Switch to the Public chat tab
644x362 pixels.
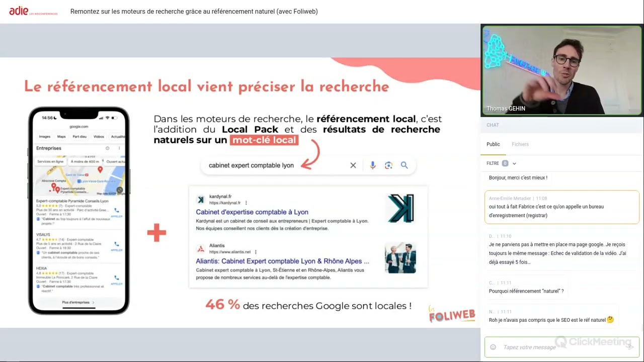[493, 144]
